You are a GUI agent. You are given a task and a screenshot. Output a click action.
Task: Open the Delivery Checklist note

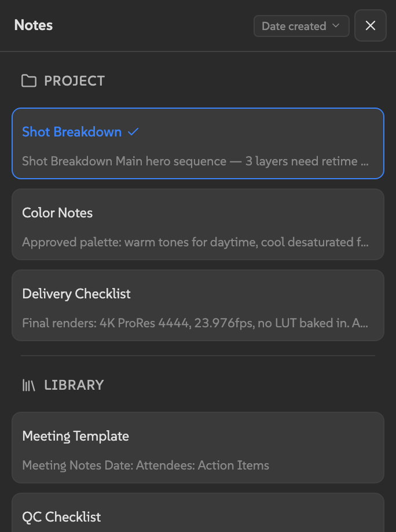coord(197,305)
